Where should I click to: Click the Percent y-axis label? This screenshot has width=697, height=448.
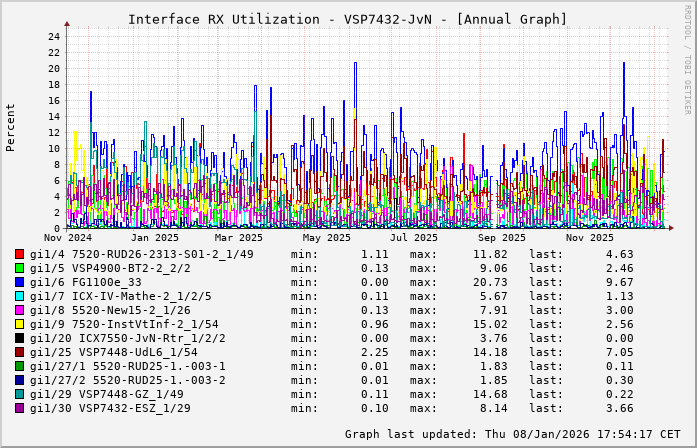pyautogui.click(x=11, y=128)
